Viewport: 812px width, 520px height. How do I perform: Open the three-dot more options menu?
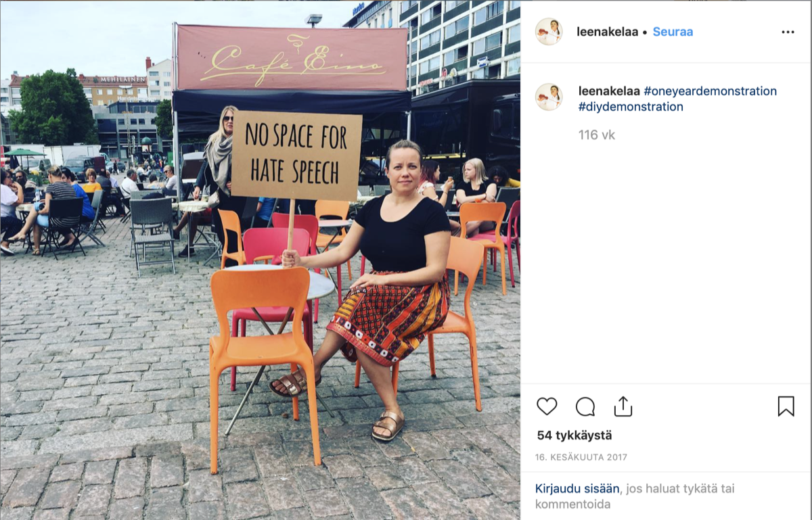(788, 32)
